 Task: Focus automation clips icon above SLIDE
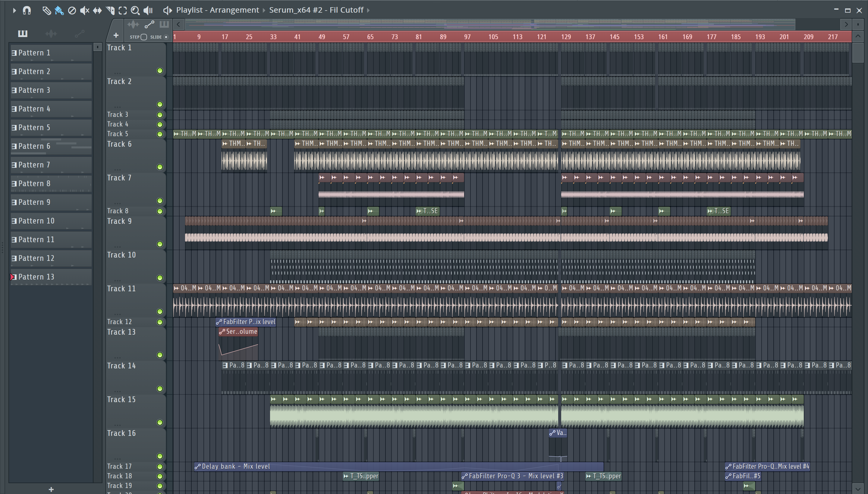[x=149, y=24]
